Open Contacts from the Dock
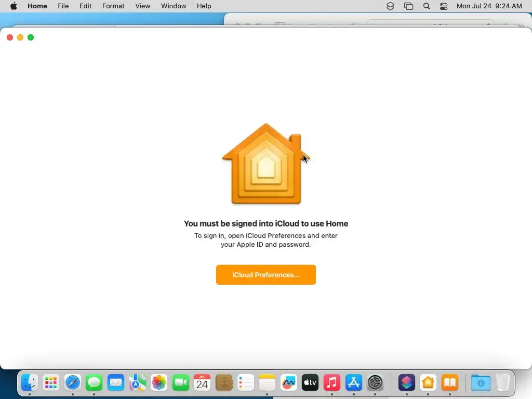Image resolution: width=532 pixels, height=399 pixels. click(x=224, y=383)
